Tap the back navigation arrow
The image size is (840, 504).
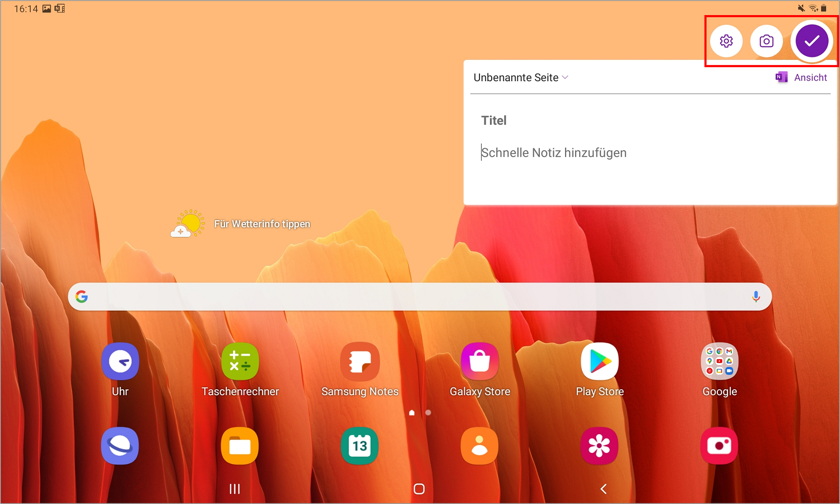(603, 489)
